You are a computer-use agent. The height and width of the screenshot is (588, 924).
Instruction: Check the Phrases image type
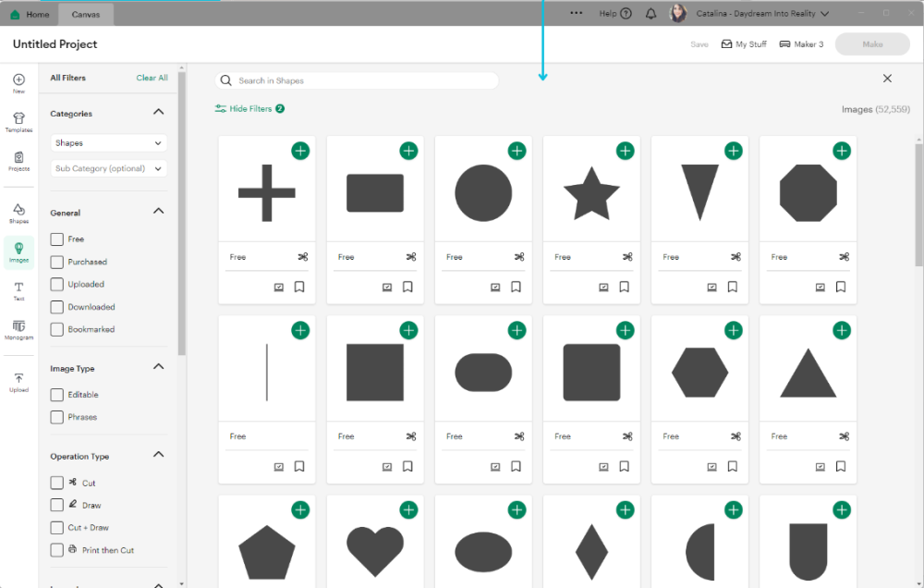point(56,417)
